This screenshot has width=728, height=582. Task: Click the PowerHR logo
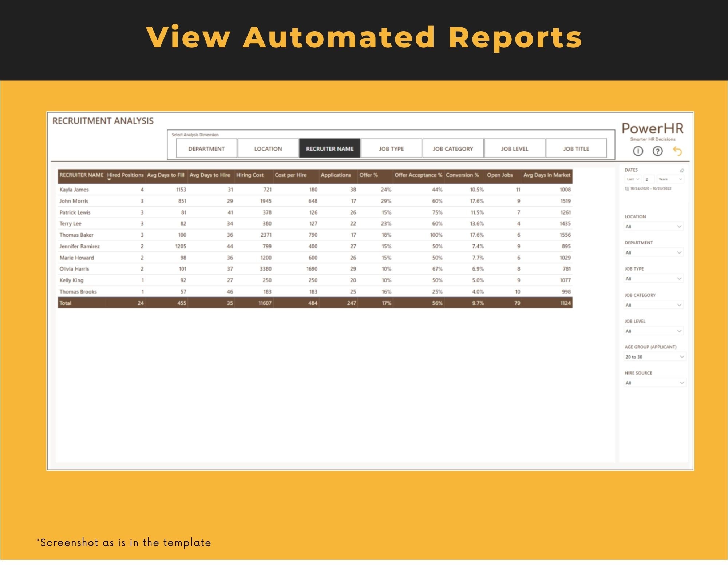point(653,128)
